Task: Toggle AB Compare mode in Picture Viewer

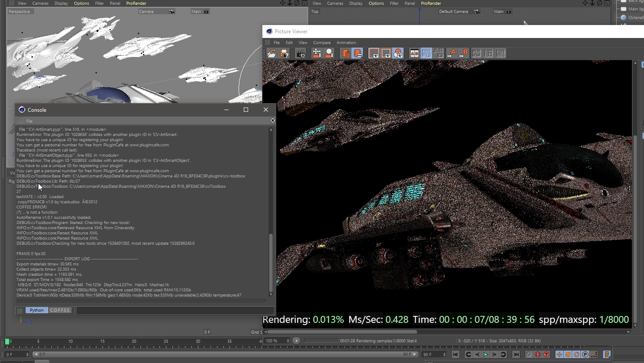Action: (414, 53)
